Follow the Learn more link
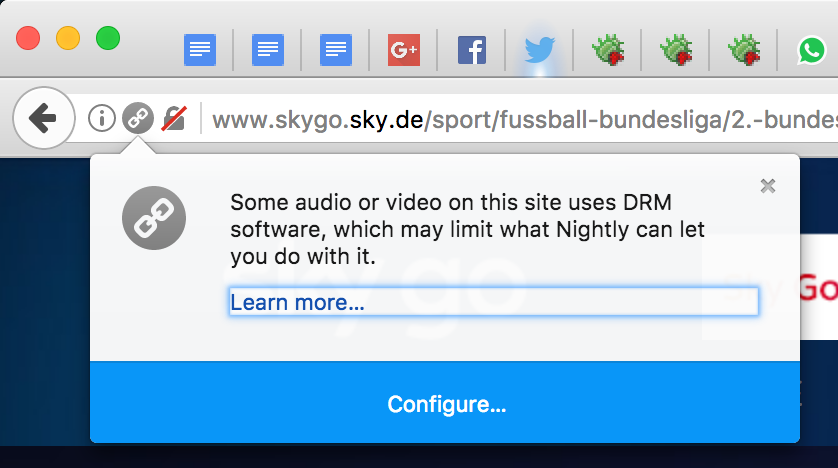838x468 pixels. coord(297,302)
